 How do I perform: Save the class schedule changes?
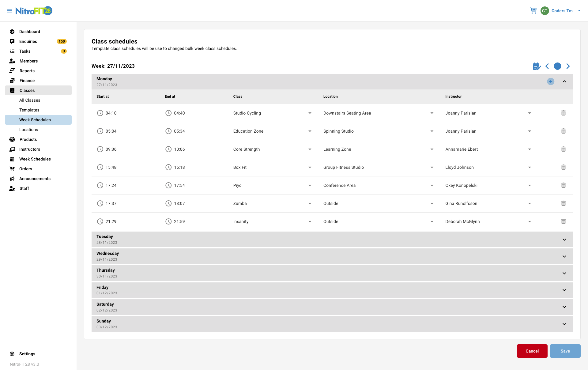click(x=565, y=351)
